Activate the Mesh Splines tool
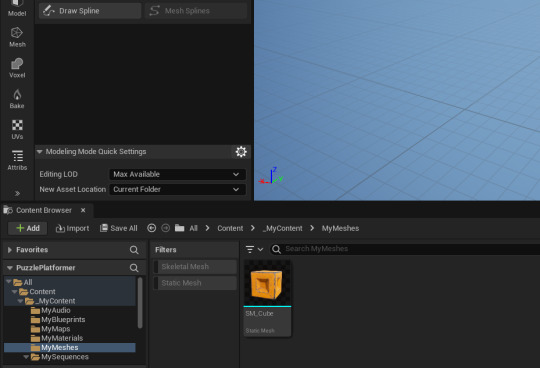Image resolution: width=540 pixels, height=368 pixels. [196, 11]
